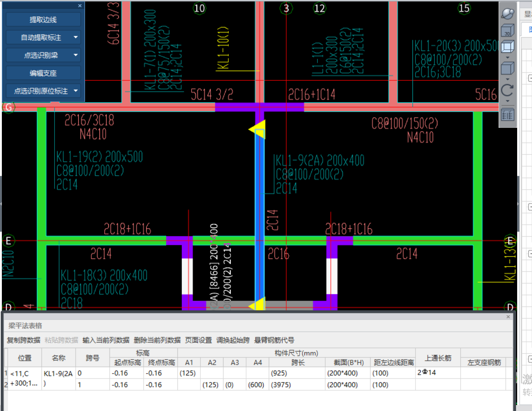This screenshot has height=411, width=532.
Task: Select the 跨长 column header
Action: [297, 362]
